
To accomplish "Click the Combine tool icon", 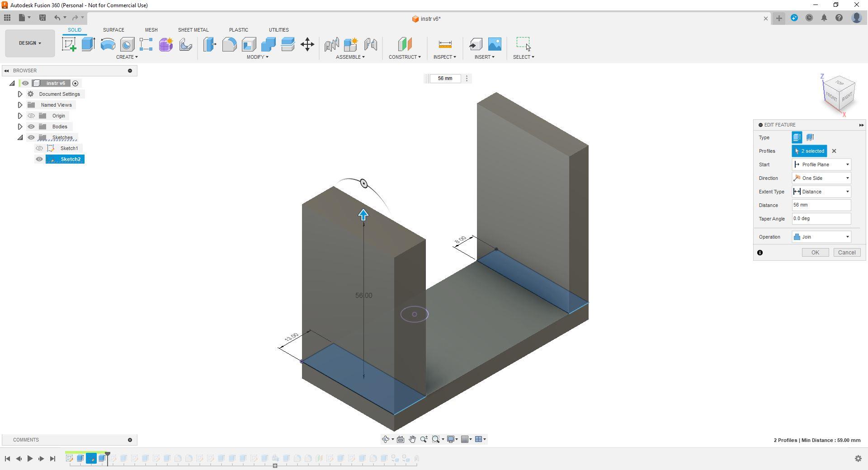I will (268, 44).
